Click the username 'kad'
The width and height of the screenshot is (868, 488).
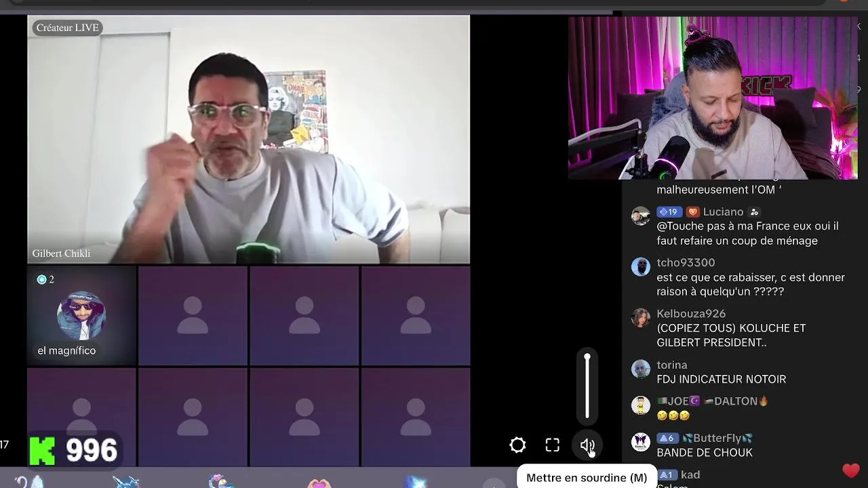(x=690, y=474)
